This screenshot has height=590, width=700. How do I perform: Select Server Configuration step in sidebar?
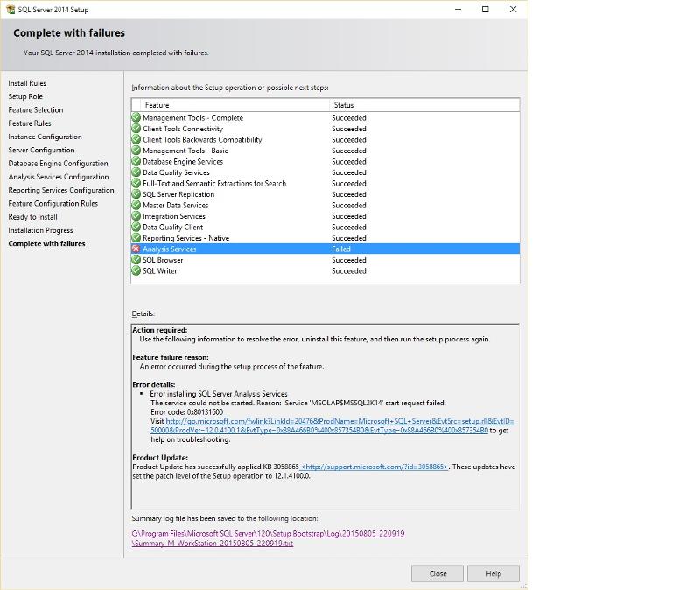click(x=41, y=150)
